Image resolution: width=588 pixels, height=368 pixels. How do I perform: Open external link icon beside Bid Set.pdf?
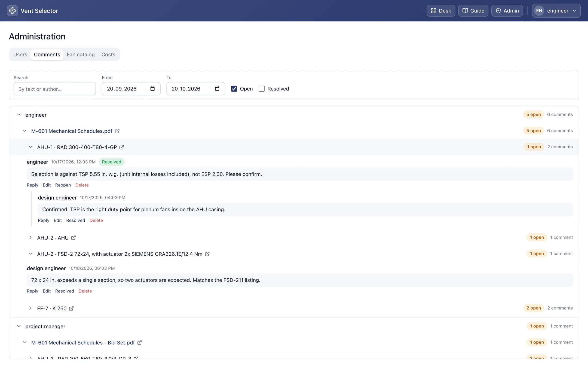[140, 343]
